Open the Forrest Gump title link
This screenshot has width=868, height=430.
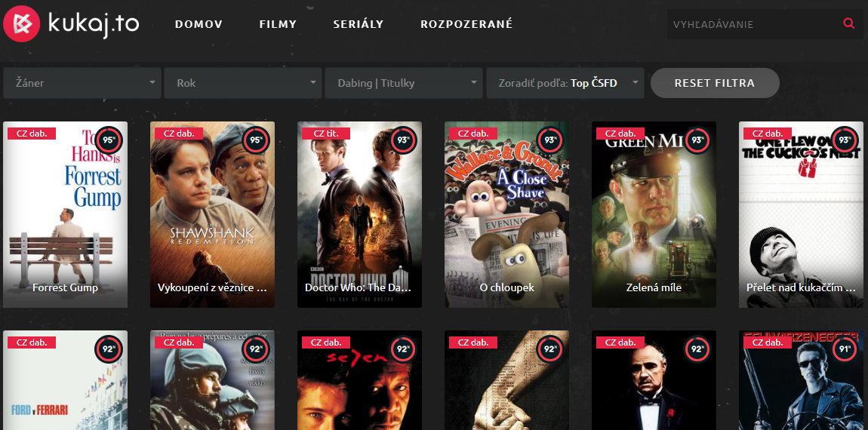click(66, 287)
